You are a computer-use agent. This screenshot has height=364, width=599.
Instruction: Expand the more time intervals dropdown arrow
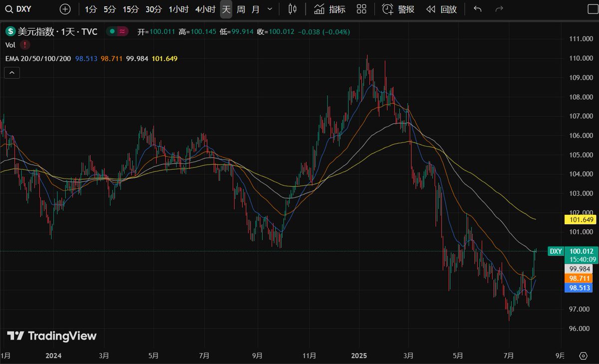tap(270, 9)
